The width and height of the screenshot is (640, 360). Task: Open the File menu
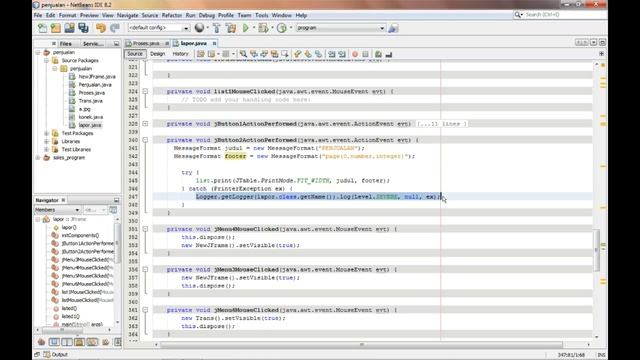point(38,15)
